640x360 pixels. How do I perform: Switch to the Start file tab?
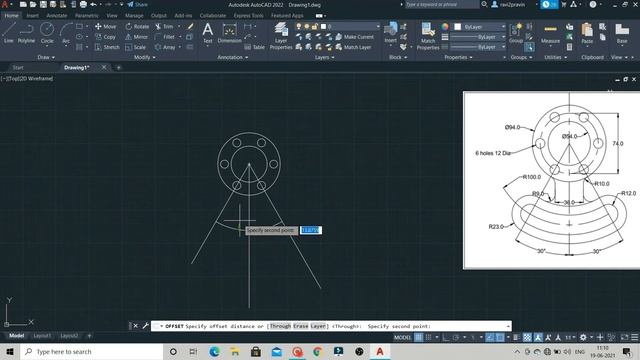coord(18,67)
